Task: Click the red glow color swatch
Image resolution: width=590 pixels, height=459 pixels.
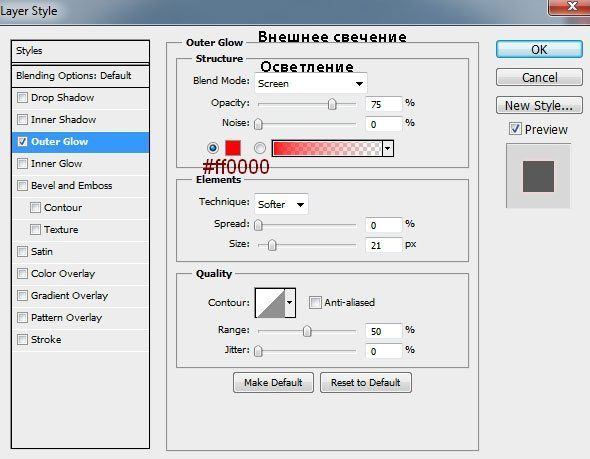Action: pos(233,148)
